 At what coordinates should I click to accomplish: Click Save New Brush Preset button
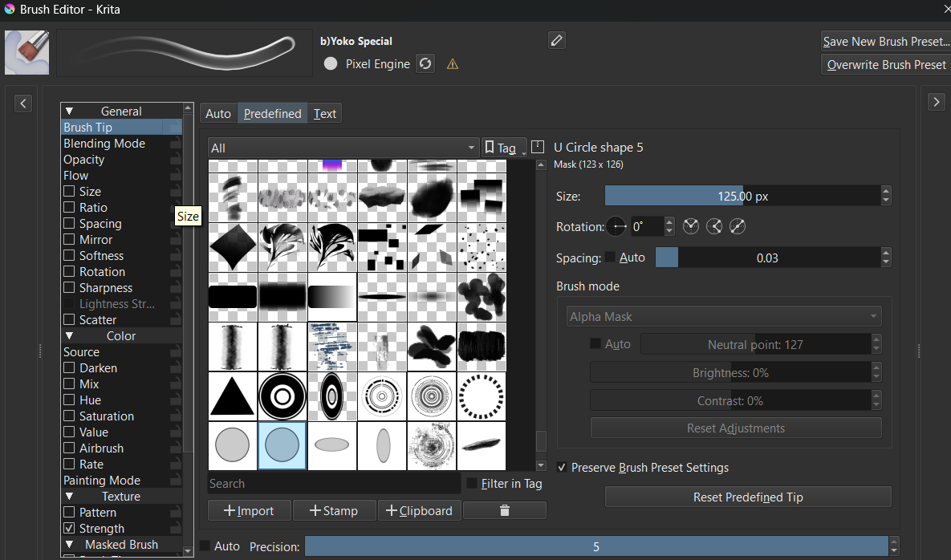tap(885, 42)
